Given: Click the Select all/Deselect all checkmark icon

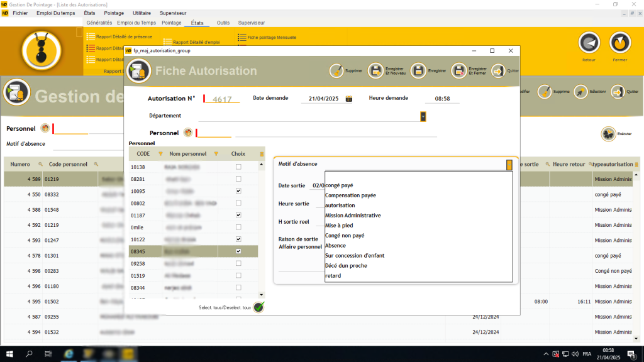Looking at the screenshot, I should (258, 307).
